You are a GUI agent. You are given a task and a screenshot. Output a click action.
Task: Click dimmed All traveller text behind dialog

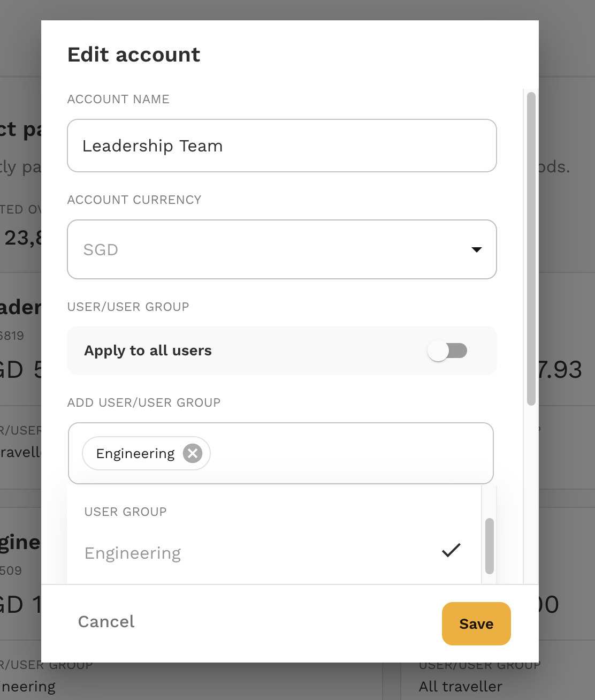click(461, 686)
